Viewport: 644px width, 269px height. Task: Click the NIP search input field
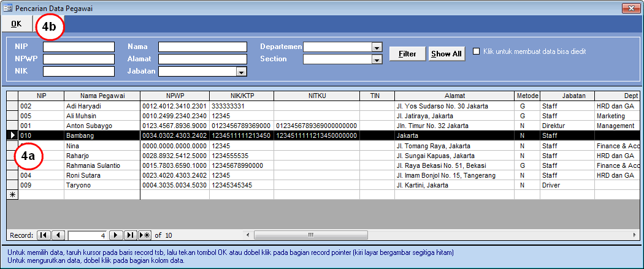[x=79, y=47]
